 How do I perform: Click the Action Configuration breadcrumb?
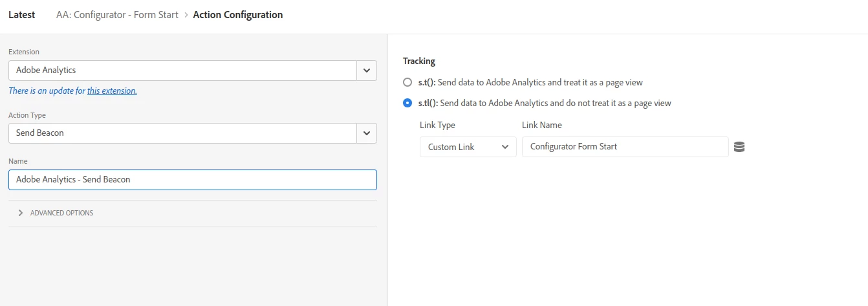click(238, 15)
